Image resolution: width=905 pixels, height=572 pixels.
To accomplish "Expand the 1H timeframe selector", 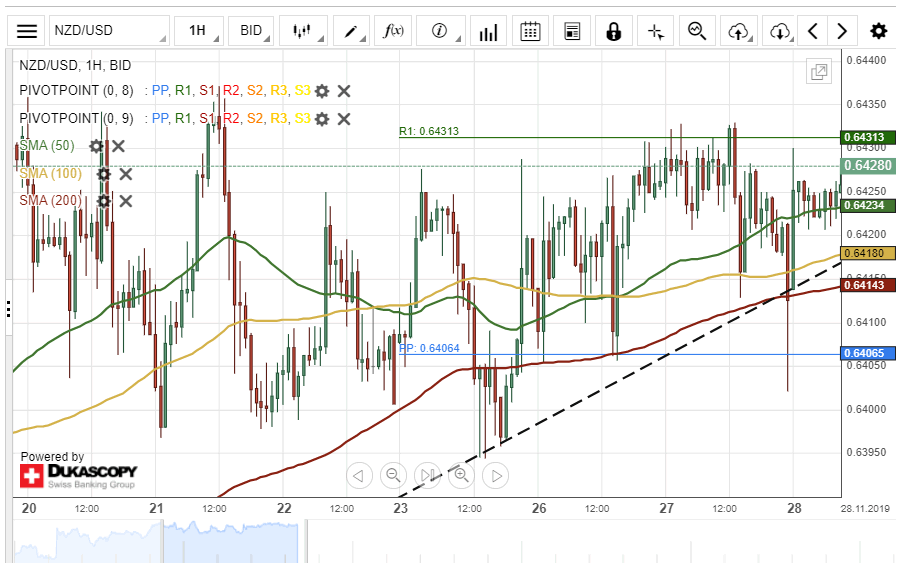I will [x=200, y=31].
